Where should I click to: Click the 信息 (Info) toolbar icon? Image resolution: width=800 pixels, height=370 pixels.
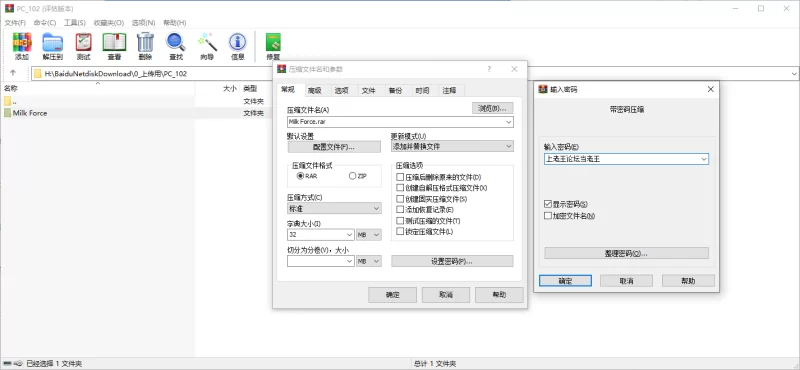238,46
